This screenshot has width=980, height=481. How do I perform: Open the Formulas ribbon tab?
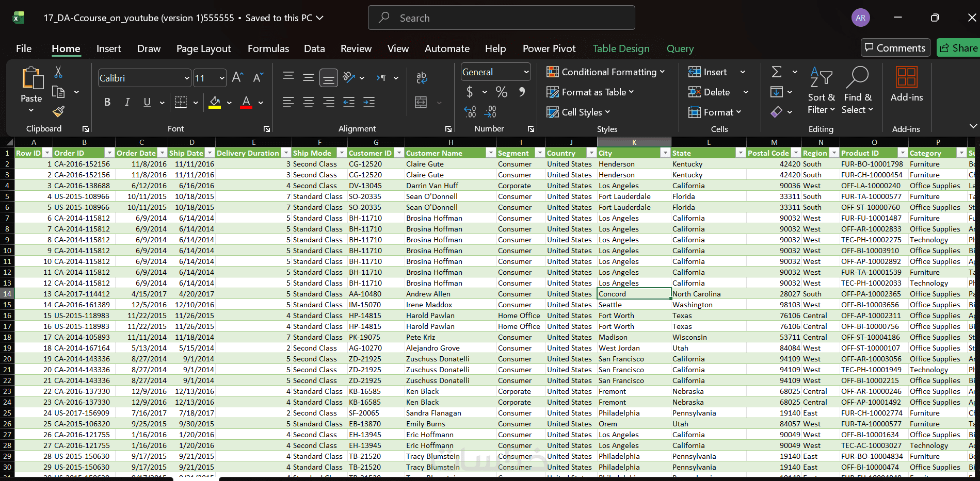(x=268, y=48)
